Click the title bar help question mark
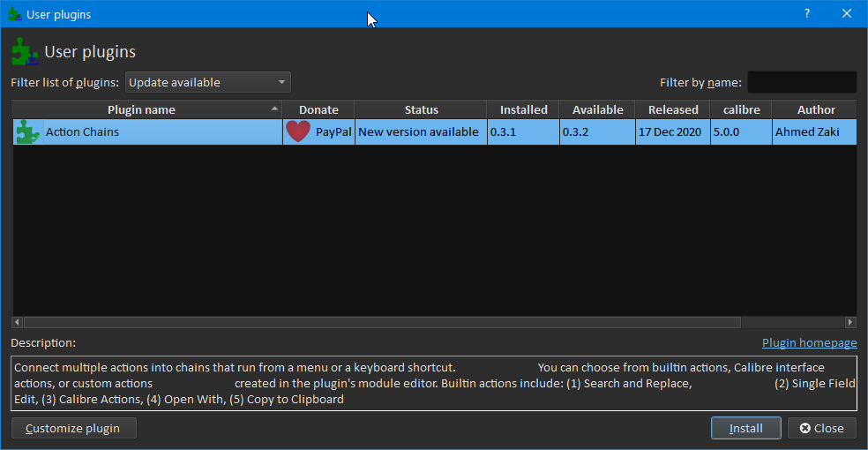Viewport: 868px width, 450px height. coord(807,14)
